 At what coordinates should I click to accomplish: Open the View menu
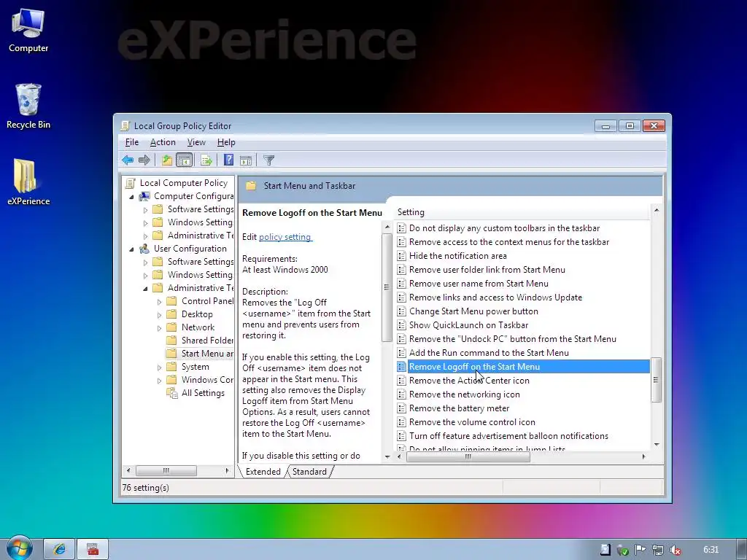[196, 142]
